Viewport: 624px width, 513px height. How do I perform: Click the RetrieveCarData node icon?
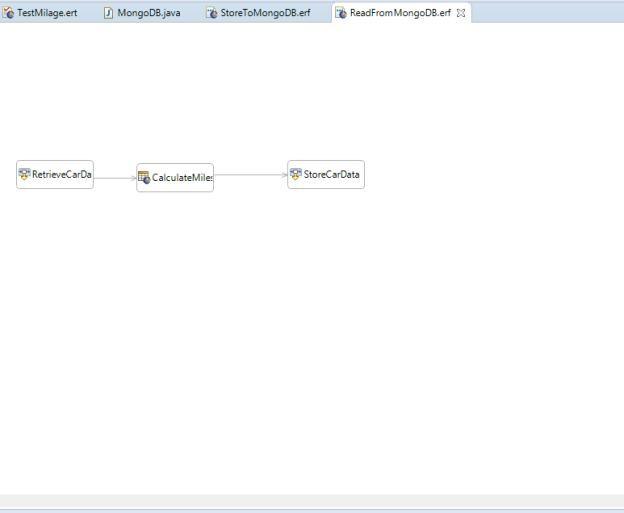coord(24,174)
